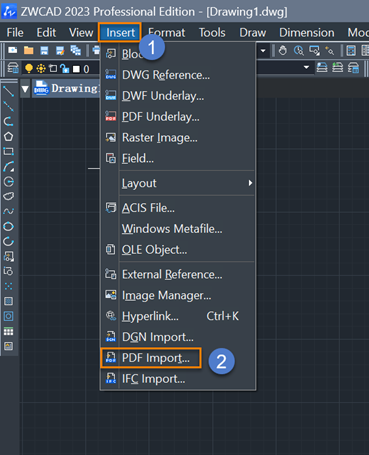Image resolution: width=369 pixels, height=455 pixels.
Task: Choose DWF Underlay... menu item
Action: click(178, 96)
